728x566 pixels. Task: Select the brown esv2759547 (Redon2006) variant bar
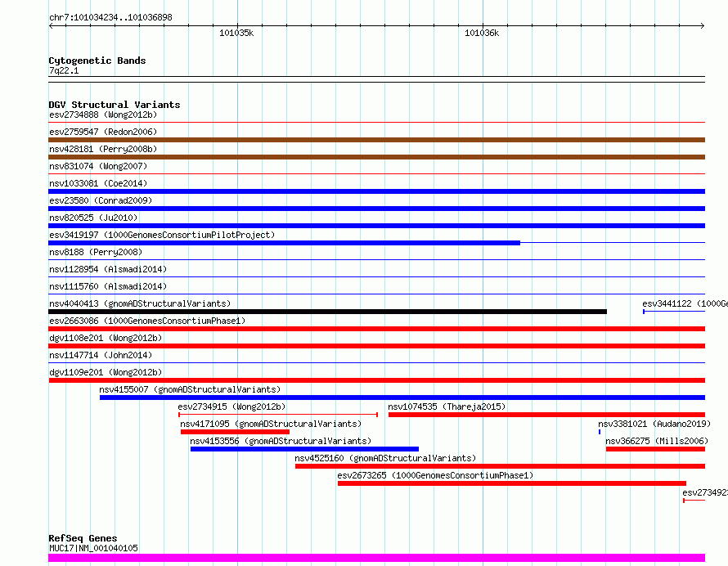point(376,140)
